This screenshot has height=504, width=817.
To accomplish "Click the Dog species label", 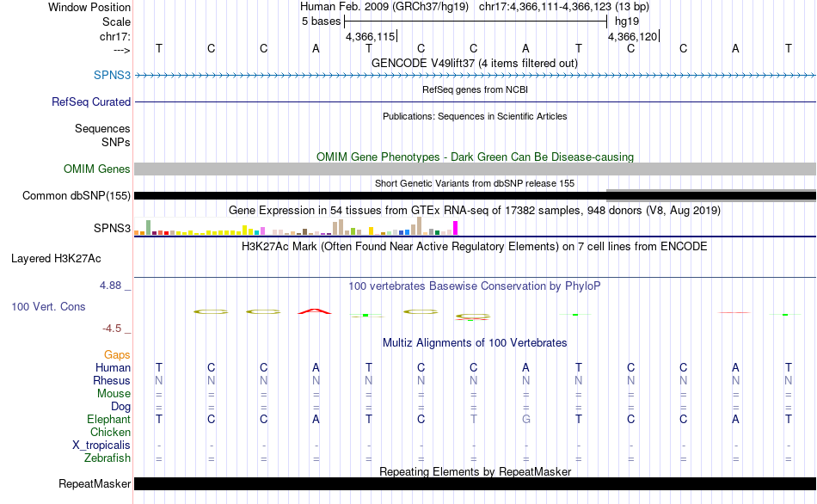I will click(x=120, y=407).
